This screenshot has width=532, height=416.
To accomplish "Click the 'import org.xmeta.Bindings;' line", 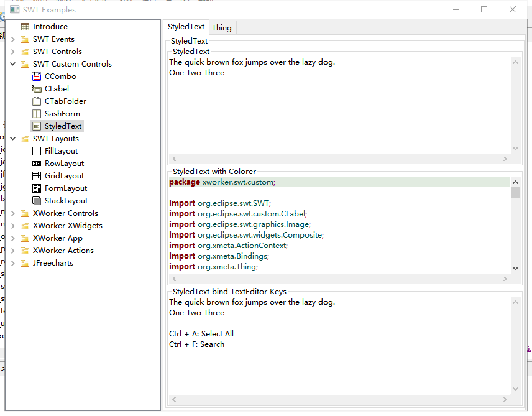I will (219, 256).
